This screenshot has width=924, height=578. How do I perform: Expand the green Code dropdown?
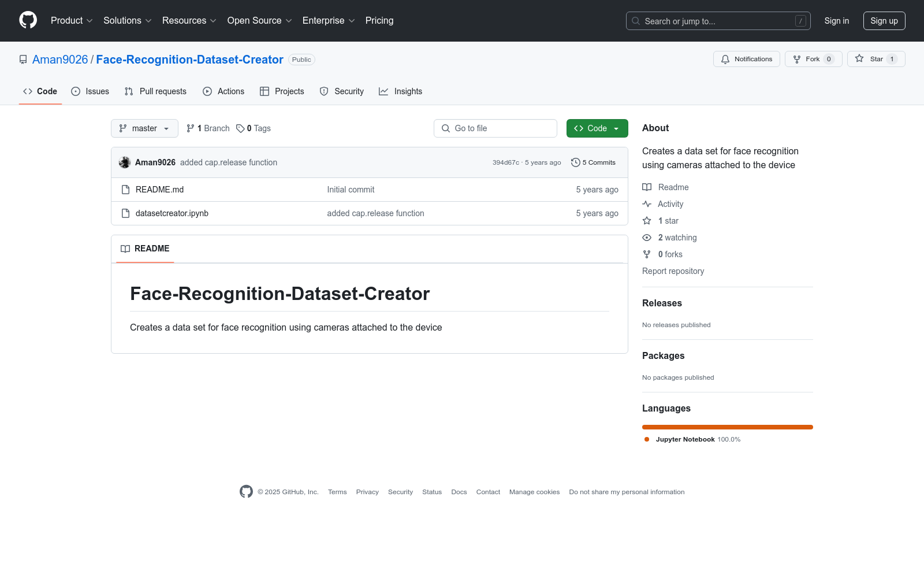pos(597,128)
